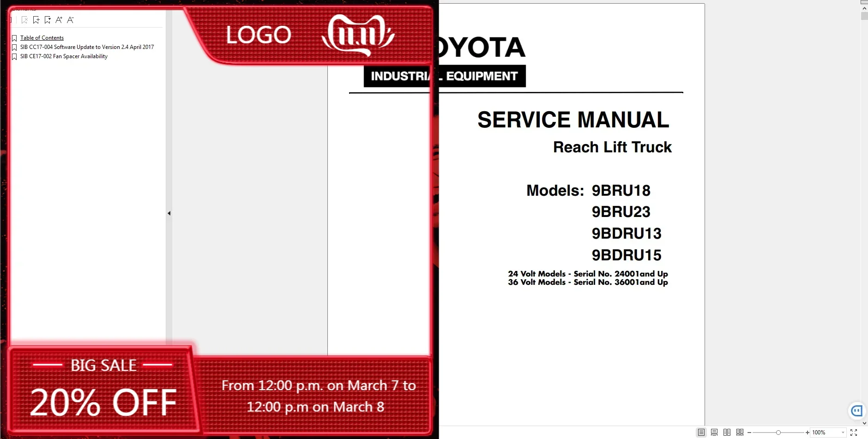Click the Reach Lift Truck subtitle
This screenshot has height=439, width=868.
tap(612, 147)
